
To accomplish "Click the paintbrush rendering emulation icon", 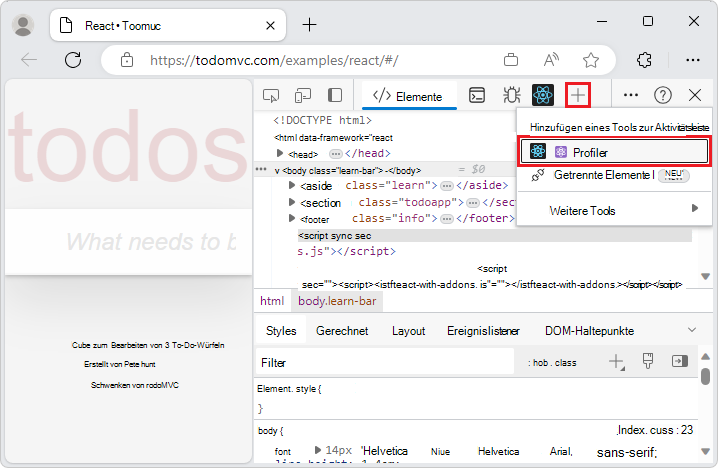I will coord(647,361).
